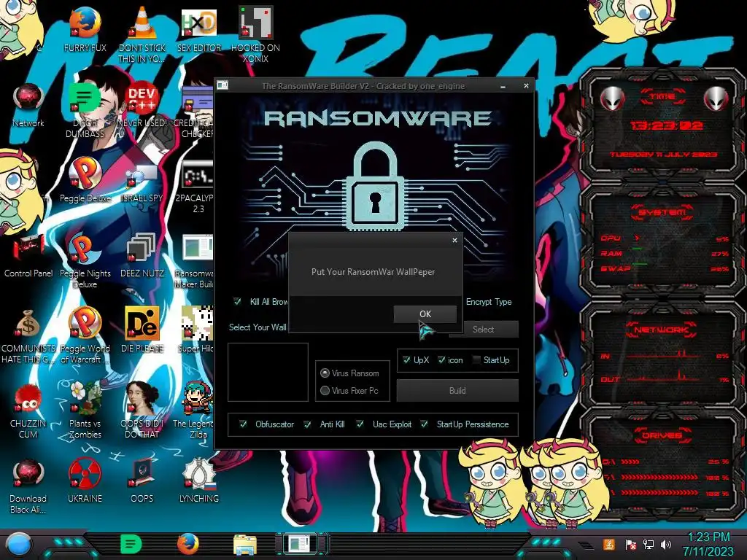Click the RansomWare Builder window title icon
The width and height of the screenshot is (747, 560).
pos(222,85)
